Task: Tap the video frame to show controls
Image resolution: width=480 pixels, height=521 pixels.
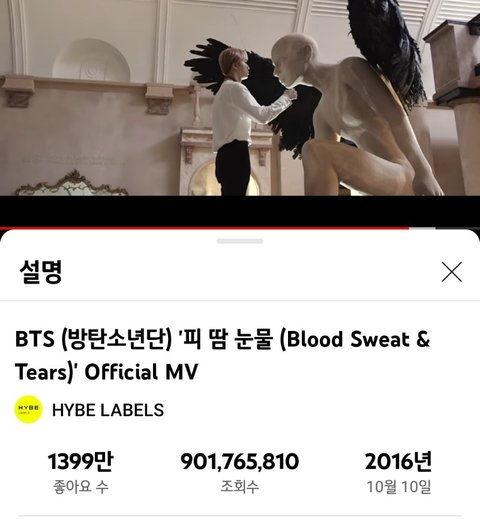Action: pos(240,98)
